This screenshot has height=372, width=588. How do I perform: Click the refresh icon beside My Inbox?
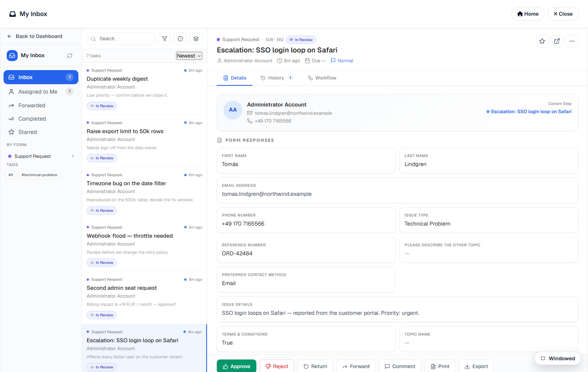(x=70, y=56)
